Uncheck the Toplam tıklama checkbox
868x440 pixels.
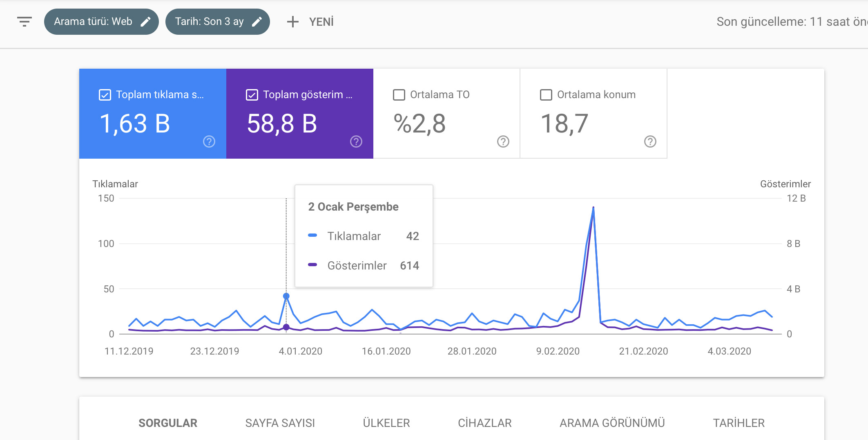pyautogui.click(x=105, y=95)
